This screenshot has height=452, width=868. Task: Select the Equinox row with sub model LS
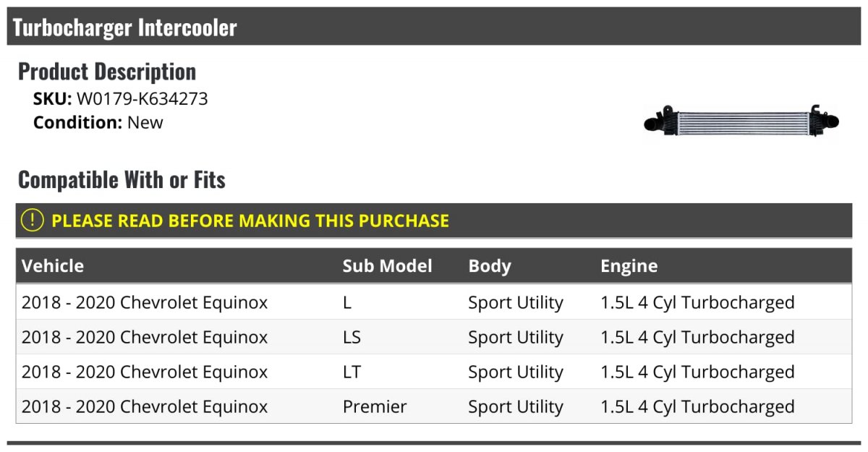[x=434, y=337]
